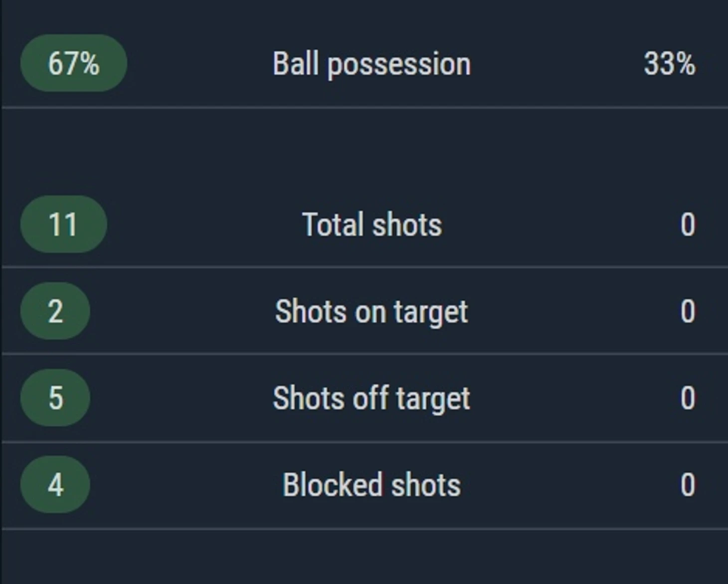Click the 33% possession value
Image resolution: width=728 pixels, height=584 pixels.
[669, 64]
